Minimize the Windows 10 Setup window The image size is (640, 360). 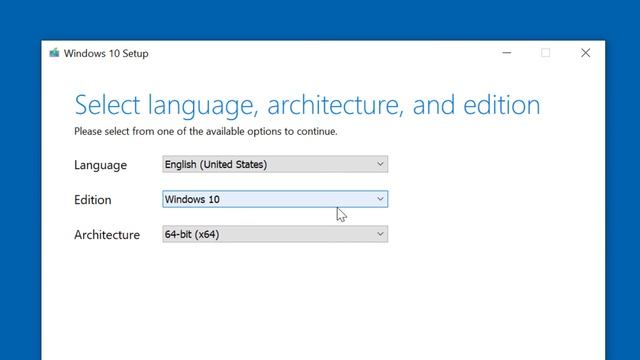pos(507,53)
